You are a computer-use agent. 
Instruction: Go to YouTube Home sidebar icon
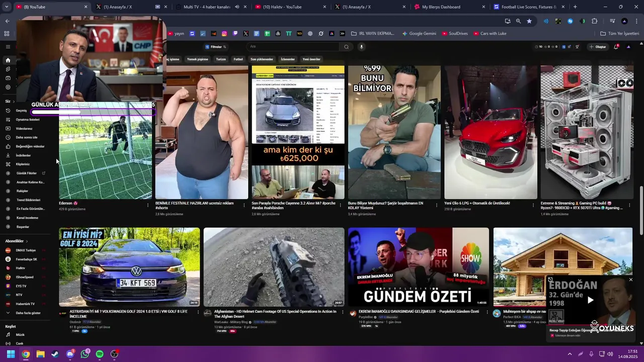click(x=8, y=60)
